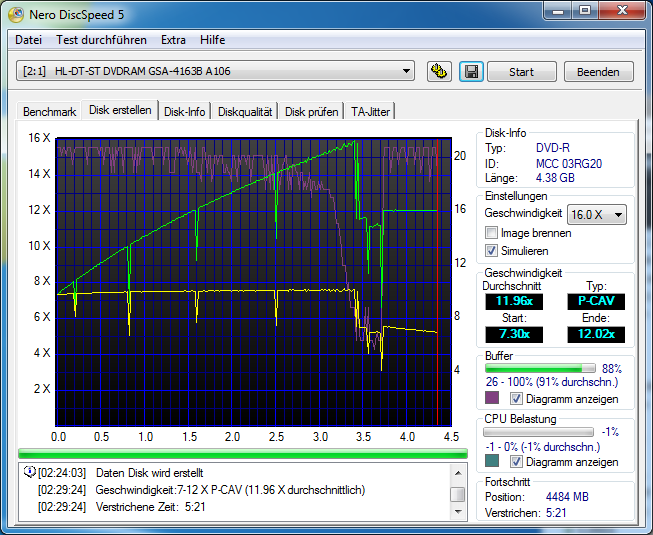Click the red position marker in graph
The image size is (653, 535).
coord(437,282)
